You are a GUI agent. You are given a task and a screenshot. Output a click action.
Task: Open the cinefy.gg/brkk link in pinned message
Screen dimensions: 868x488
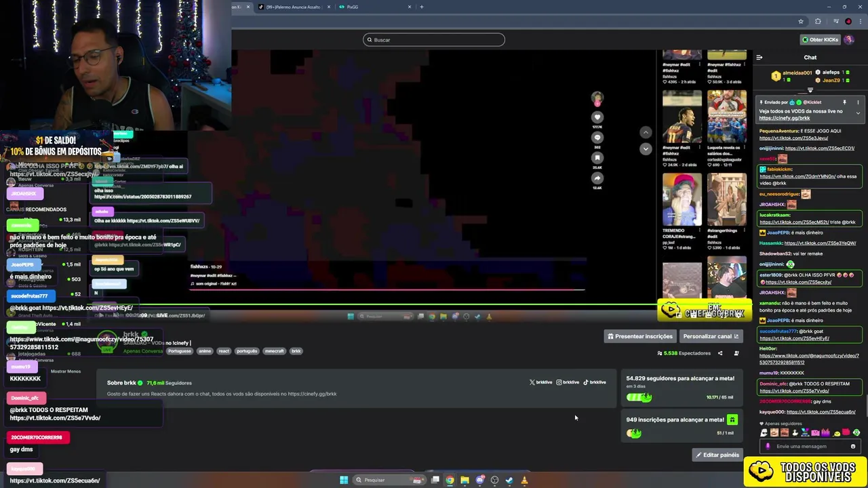784,119
